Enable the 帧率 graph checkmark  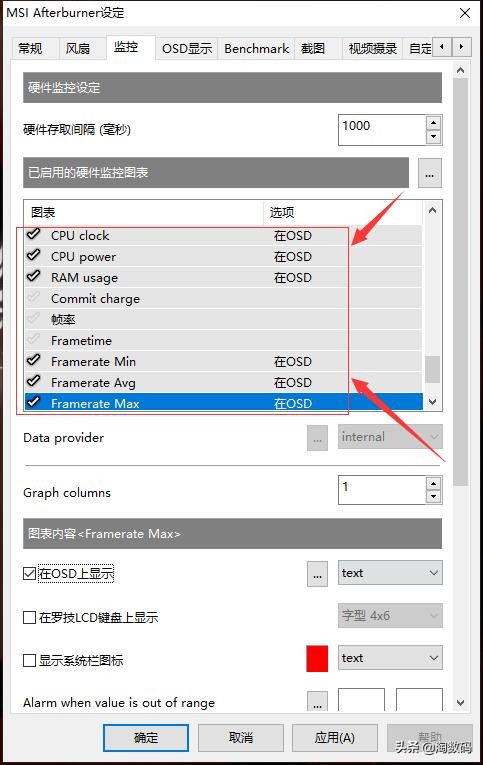pos(33,318)
